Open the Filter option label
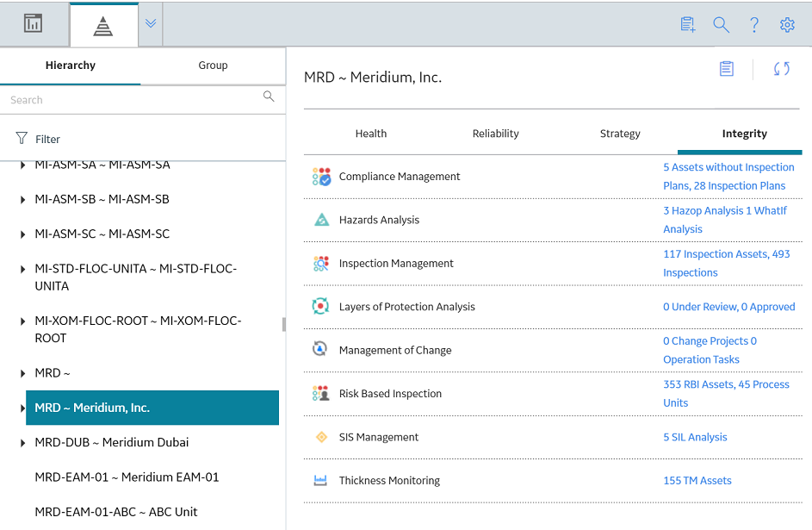The image size is (812, 530). pos(47,140)
